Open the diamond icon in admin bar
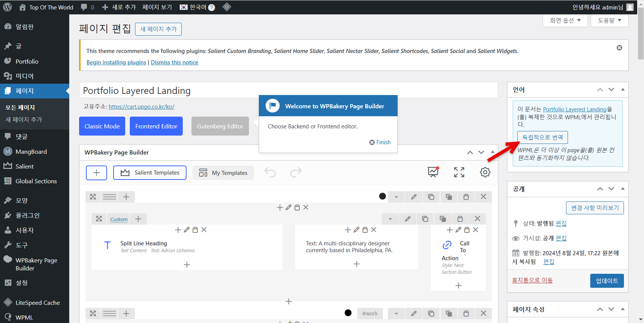The height and width of the screenshot is (323, 644). point(227,7)
